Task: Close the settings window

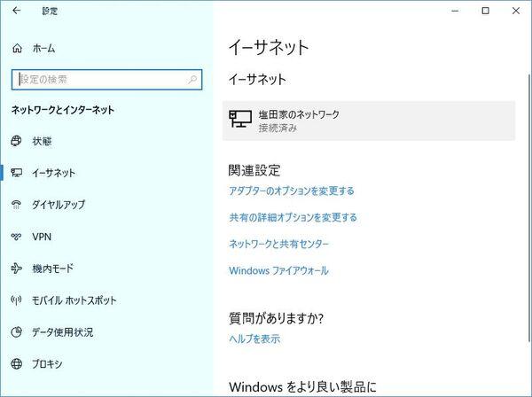Action: (x=516, y=11)
